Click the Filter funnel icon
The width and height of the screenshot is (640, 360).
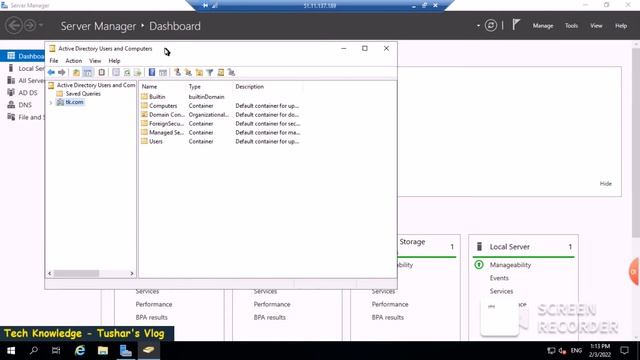pos(210,73)
